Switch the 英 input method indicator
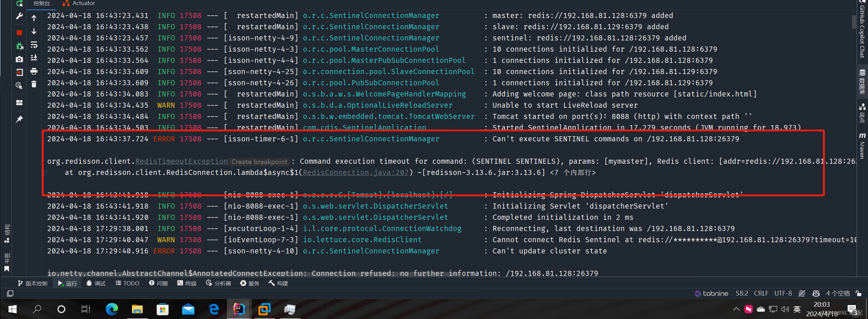This screenshot has height=319, width=868. tap(797, 309)
